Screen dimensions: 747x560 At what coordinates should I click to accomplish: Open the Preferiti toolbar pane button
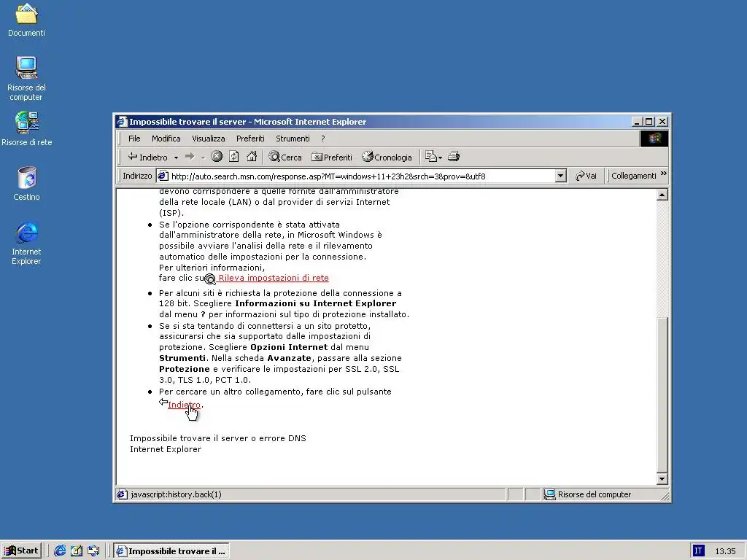(x=332, y=157)
